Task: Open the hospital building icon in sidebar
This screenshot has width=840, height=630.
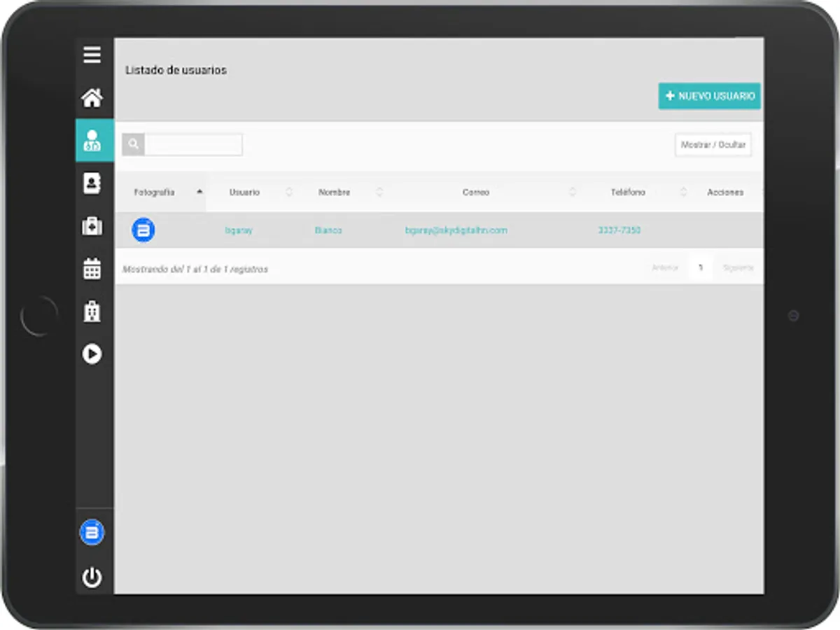Action: (92, 311)
